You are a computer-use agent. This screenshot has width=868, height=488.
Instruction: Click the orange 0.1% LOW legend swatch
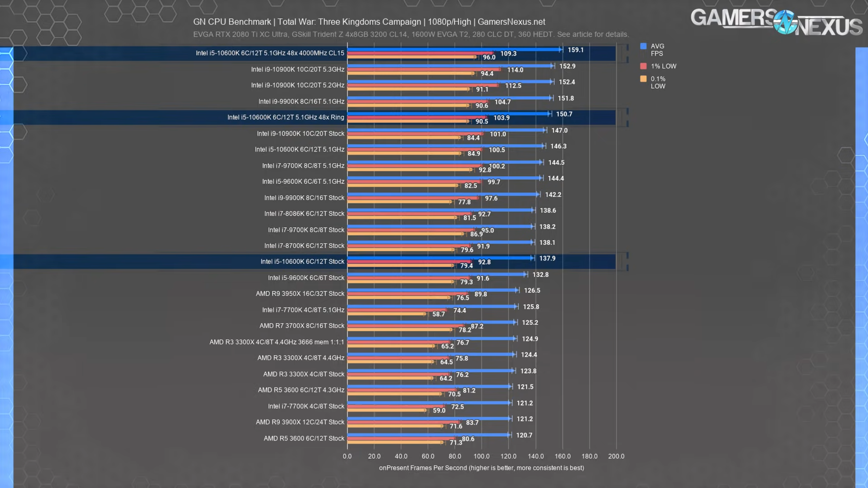pyautogui.click(x=643, y=79)
